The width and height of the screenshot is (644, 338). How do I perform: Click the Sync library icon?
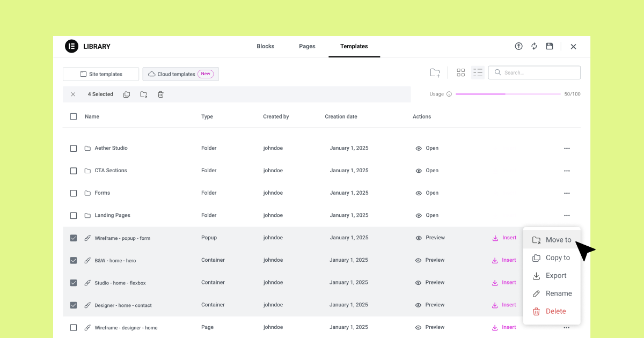tap(534, 46)
